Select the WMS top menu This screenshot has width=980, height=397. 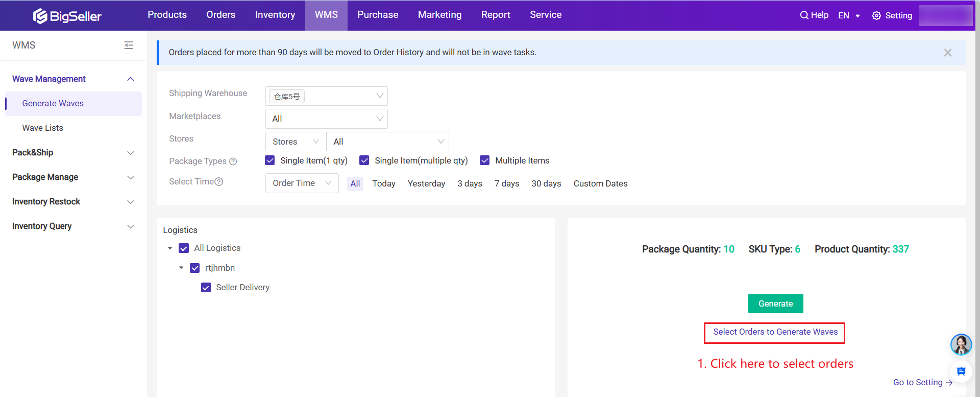327,15
